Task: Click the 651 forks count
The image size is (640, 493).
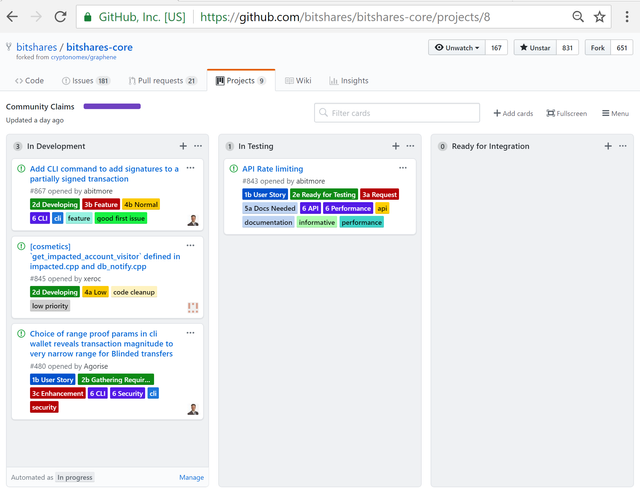Action: pos(622,48)
